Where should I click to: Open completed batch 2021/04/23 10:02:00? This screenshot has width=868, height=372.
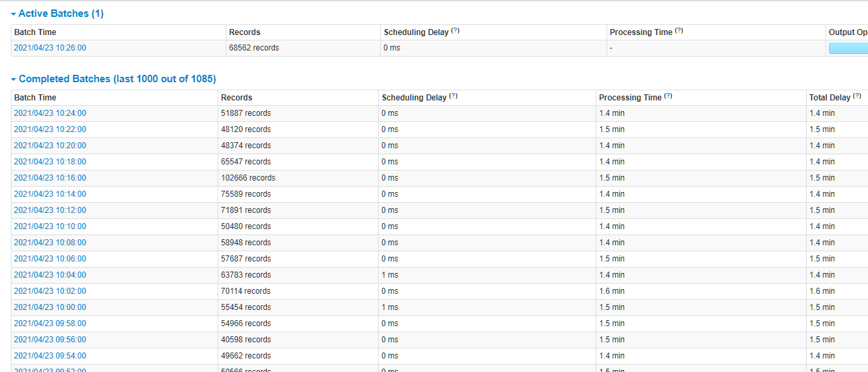click(x=50, y=291)
